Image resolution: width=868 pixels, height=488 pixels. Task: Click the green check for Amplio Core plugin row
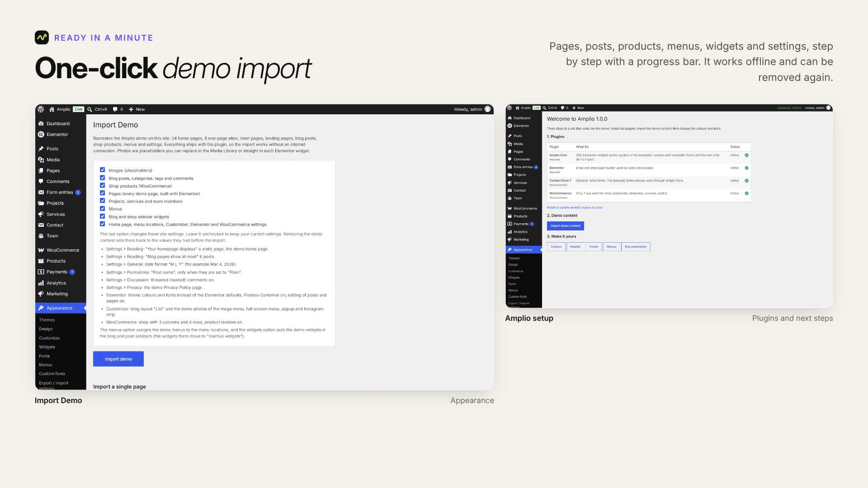746,155
